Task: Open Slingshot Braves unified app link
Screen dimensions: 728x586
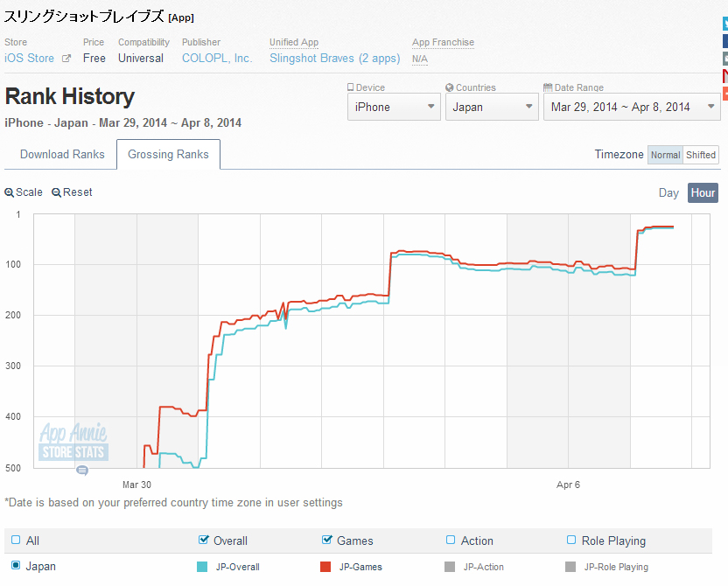Action: coord(335,59)
